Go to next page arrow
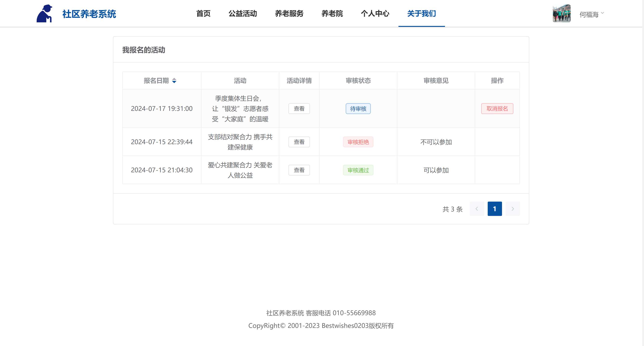The height and width of the screenshot is (346, 644). pyautogui.click(x=513, y=209)
